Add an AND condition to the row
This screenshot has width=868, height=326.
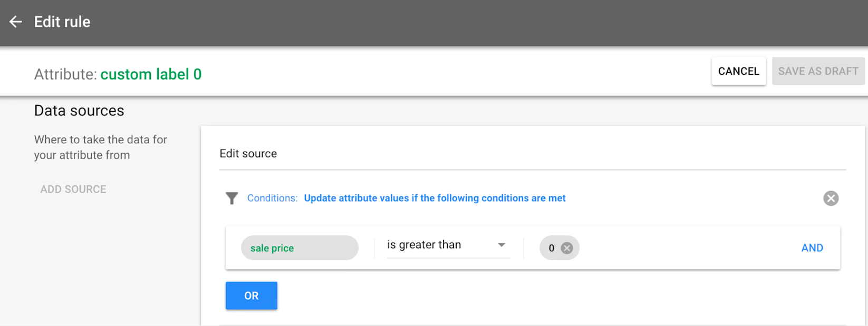(x=812, y=248)
